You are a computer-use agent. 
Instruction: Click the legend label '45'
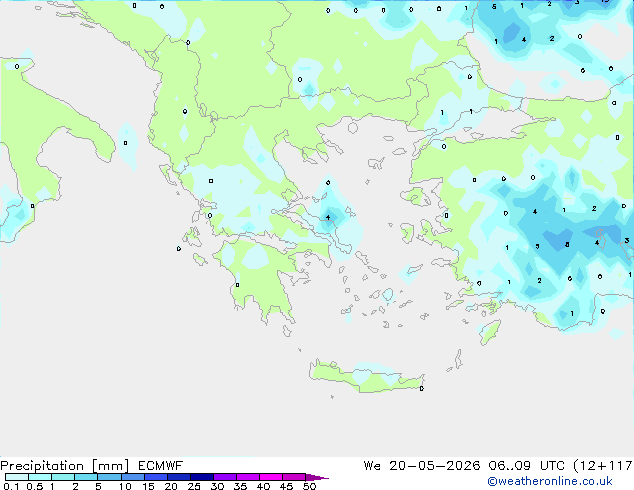click(287, 486)
